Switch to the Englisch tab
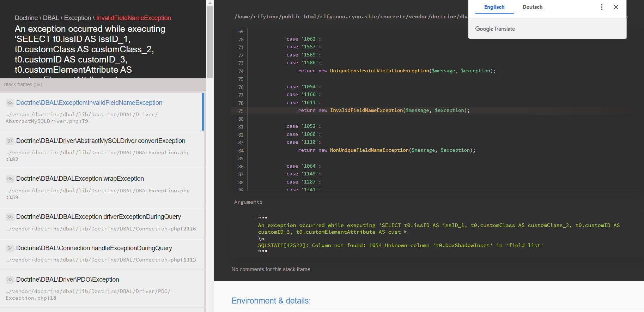644x312 pixels. point(494,7)
